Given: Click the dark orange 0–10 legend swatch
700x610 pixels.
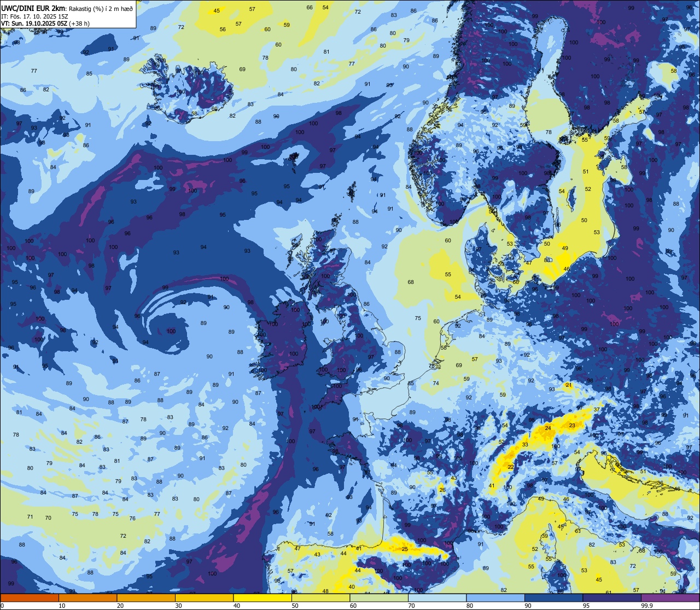Looking at the screenshot, I should 30,597.
